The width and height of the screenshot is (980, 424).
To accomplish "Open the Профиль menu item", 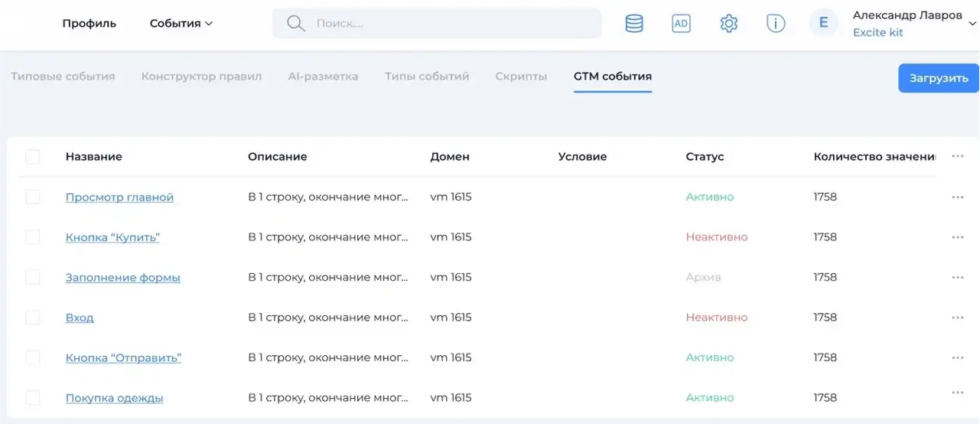I will (90, 24).
